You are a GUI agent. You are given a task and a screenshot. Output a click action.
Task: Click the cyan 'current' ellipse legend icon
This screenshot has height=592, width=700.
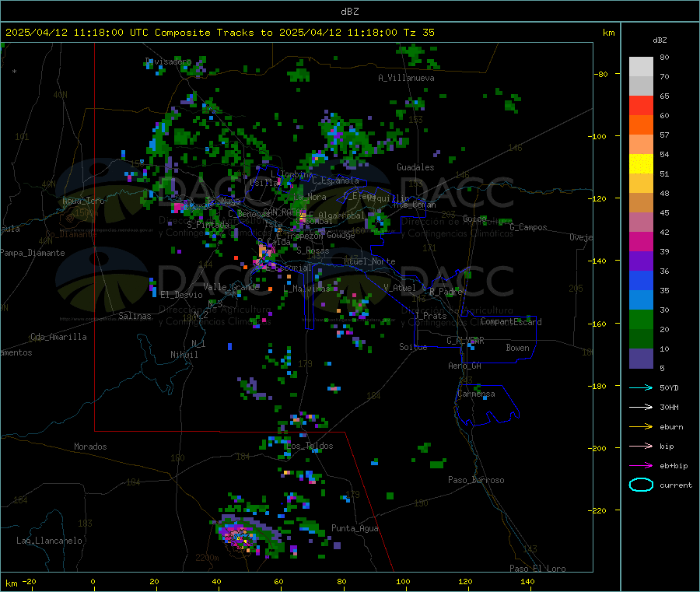(x=641, y=485)
